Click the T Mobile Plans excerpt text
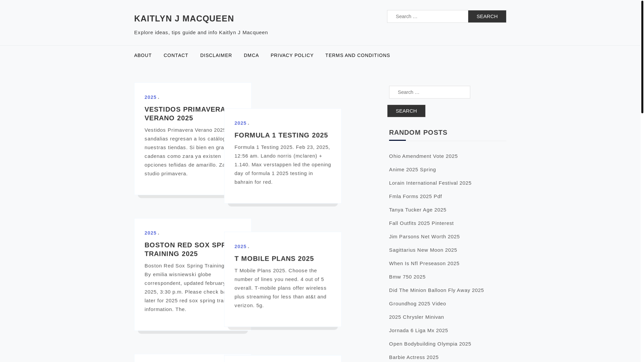 [x=280, y=288]
